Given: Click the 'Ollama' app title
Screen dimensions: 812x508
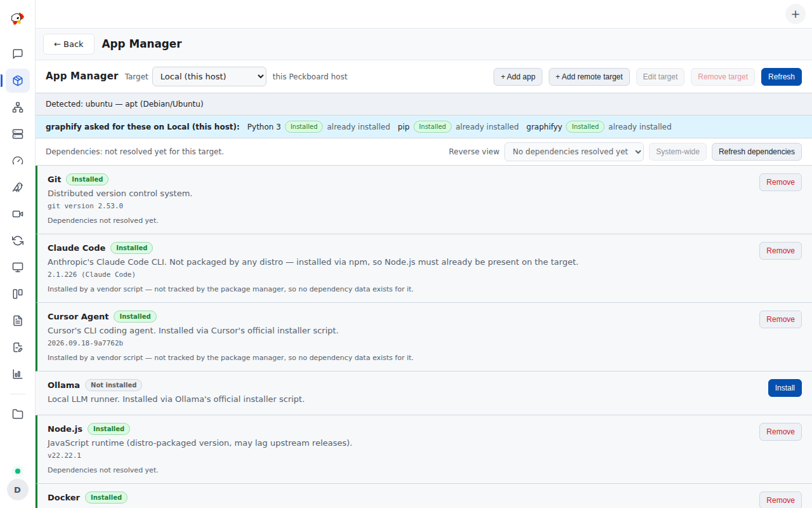Looking at the screenshot, I should pyautogui.click(x=63, y=385).
